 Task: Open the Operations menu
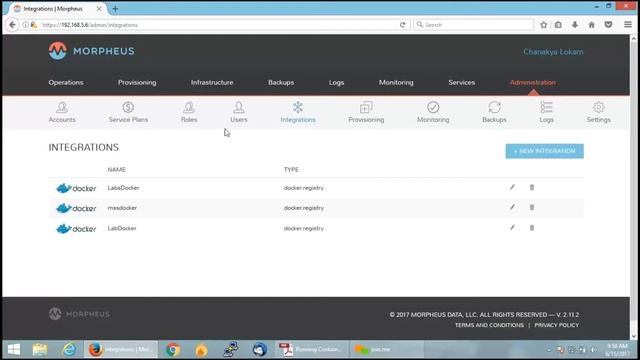[x=66, y=82]
